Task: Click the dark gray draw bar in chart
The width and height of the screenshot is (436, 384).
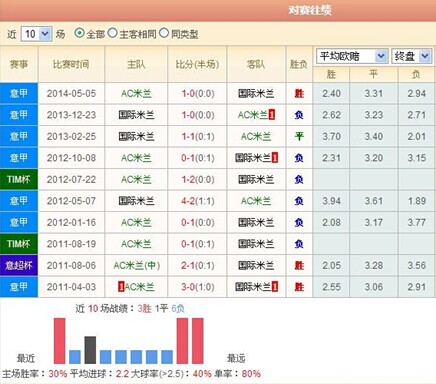Action: point(90,350)
